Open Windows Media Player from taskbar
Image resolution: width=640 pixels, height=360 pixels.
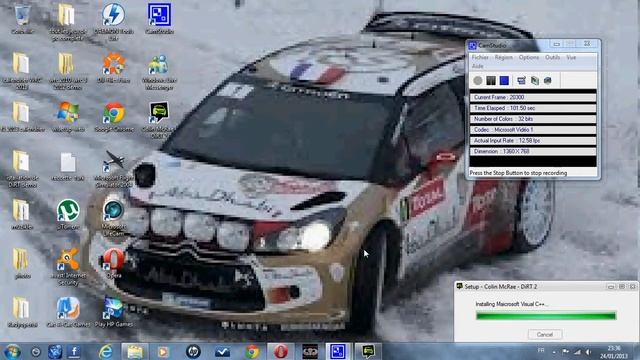pyautogui.click(x=163, y=351)
